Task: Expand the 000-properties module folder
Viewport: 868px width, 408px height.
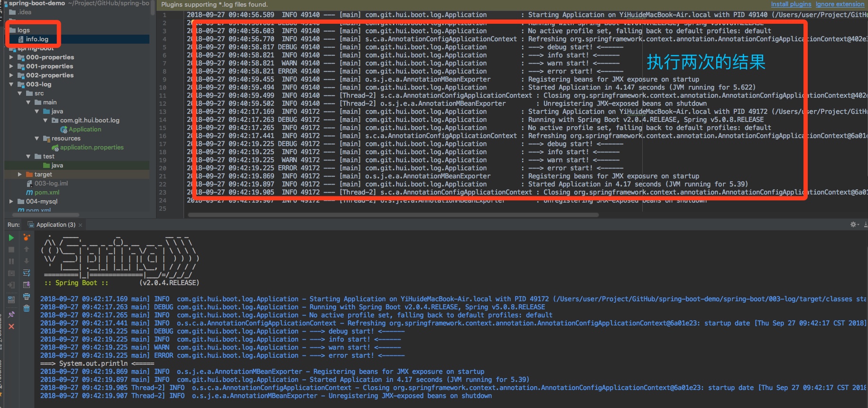Action: (11, 57)
